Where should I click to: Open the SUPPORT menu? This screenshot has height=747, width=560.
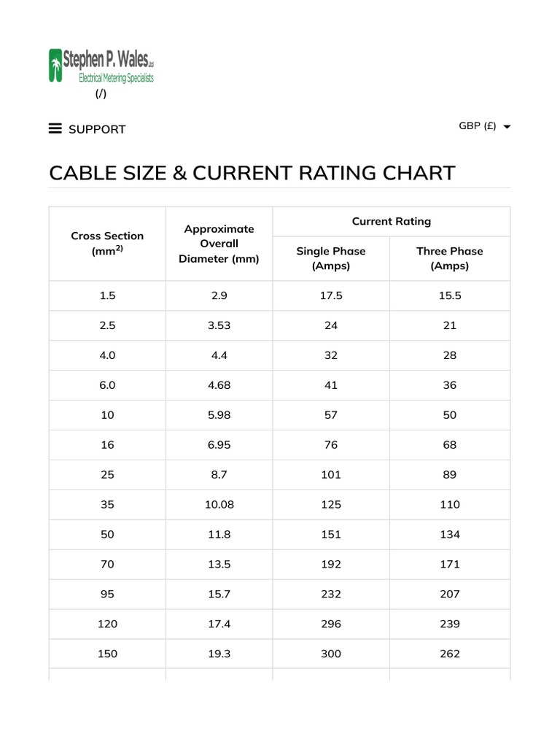pyautogui.click(x=97, y=129)
